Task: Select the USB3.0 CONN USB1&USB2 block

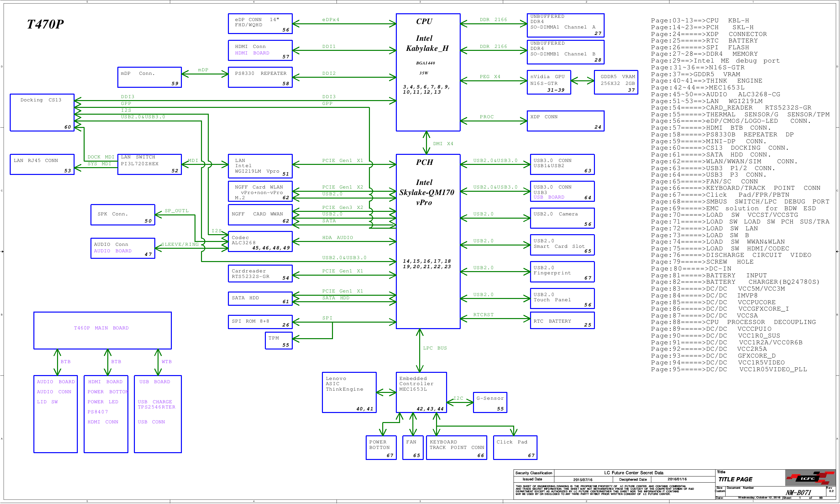Action: pos(562,164)
